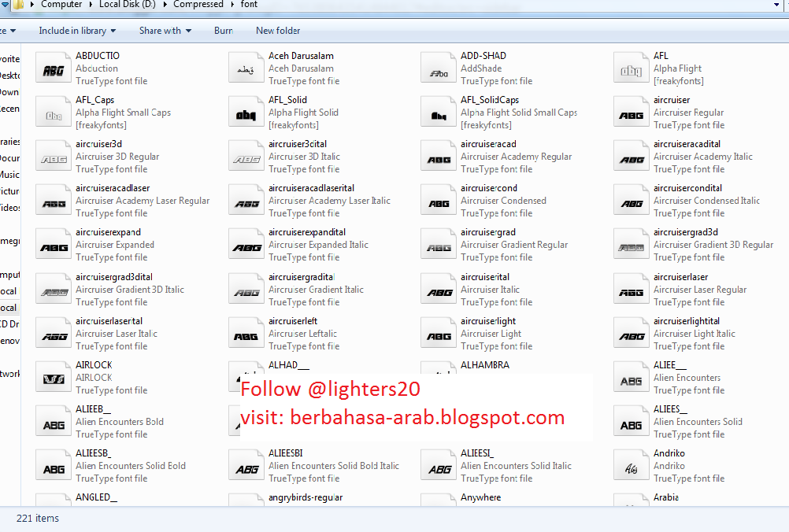Click the Burn toolbar button
This screenshot has height=532, width=789.
tap(223, 31)
